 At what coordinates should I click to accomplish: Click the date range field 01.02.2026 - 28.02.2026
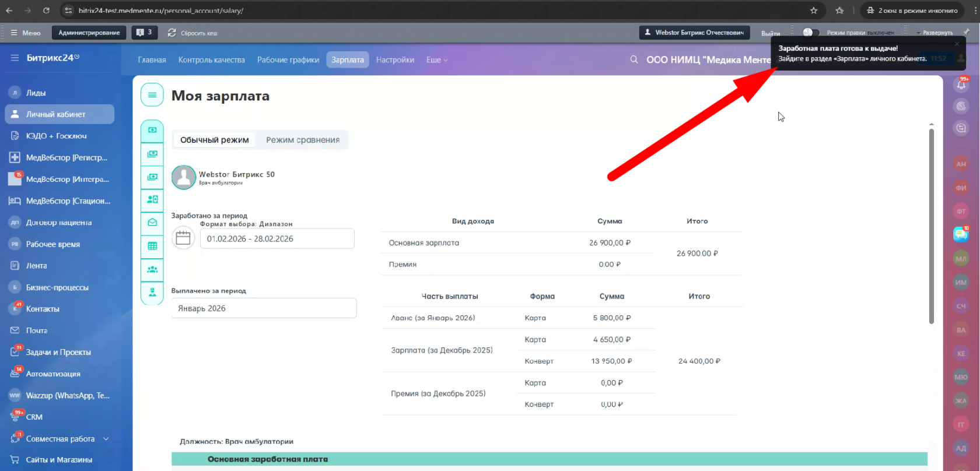pos(277,239)
